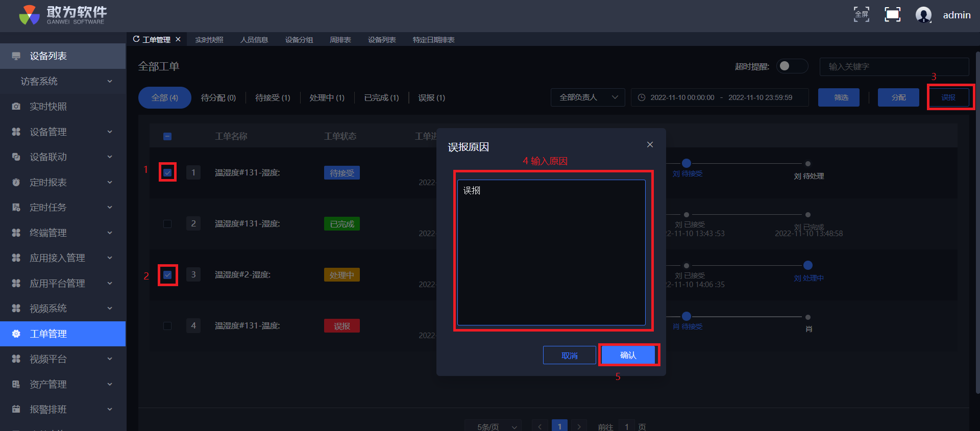This screenshot has width=980, height=431.
Task: Close the 误报原因 dialog
Action: 650,145
